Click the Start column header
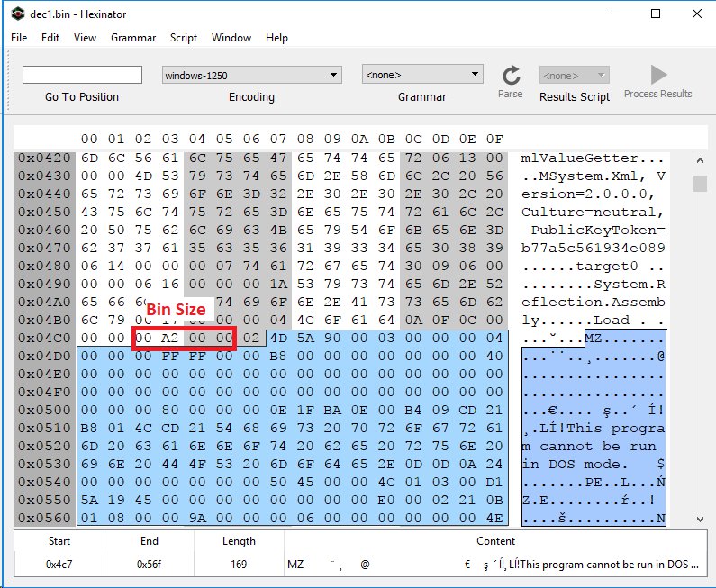The image size is (716, 588). coord(59,541)
